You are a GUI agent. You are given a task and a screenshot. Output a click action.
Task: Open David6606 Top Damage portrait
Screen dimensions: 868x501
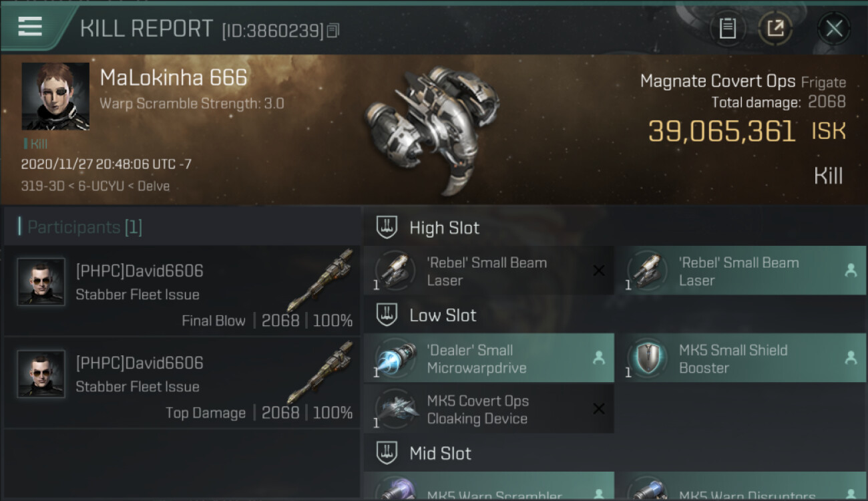[x=41, y=374]
